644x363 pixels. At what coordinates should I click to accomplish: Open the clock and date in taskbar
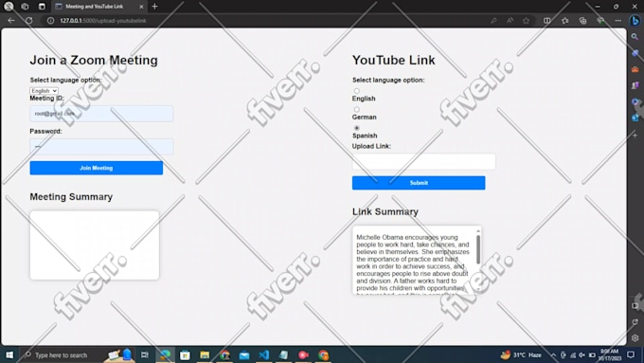coord(609,354)
